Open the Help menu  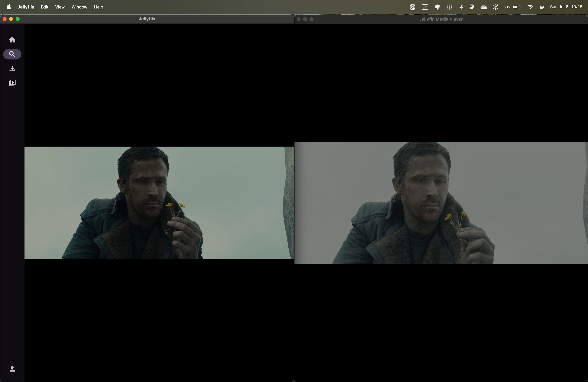coord(98,7)
